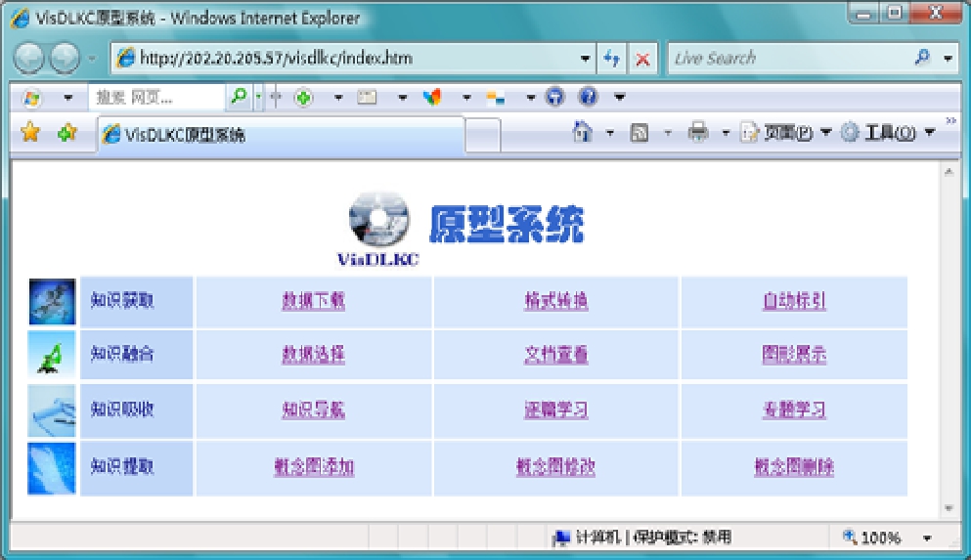Viewport: 971px width, 560px height.
Task: Click the red Stop loading icon
Action: coord(642,59)
